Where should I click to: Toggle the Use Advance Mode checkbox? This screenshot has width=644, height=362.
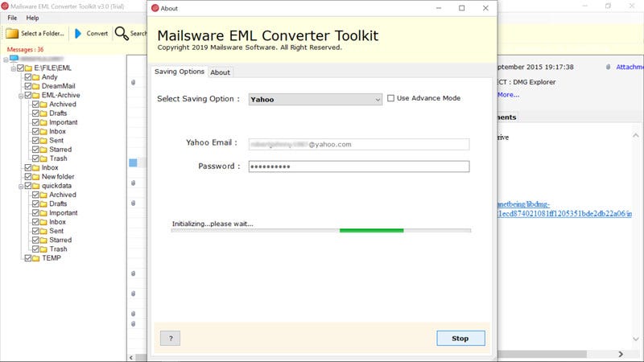390,98
